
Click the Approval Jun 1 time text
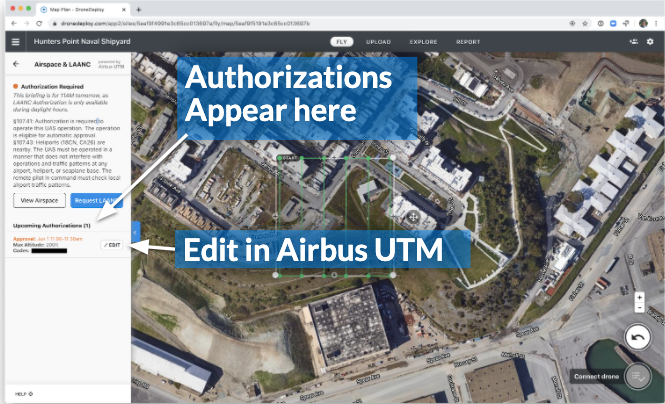(48, 239)
